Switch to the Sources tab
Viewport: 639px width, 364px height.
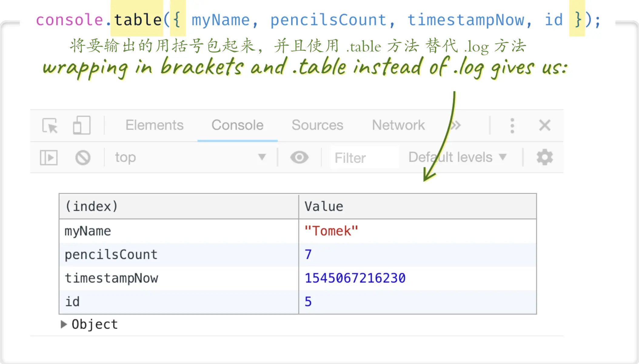pyautogui.click(x=317, y=125)
